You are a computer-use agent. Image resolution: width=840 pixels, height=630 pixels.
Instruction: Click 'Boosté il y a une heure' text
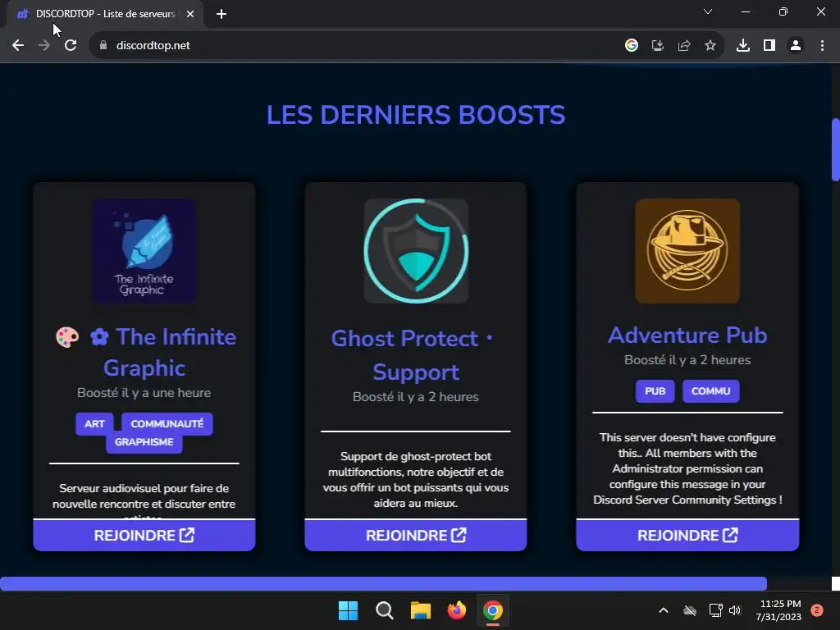(x=144, y=393)
